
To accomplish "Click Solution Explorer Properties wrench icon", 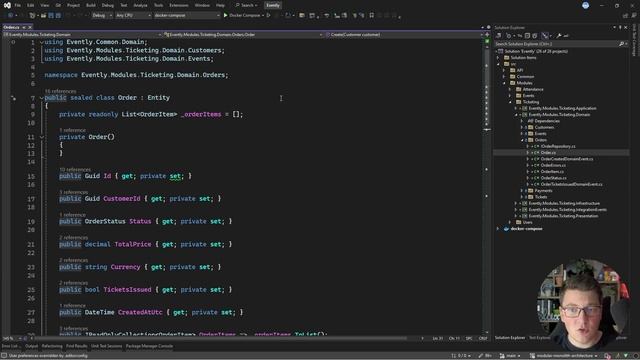I will coord(559,36).
